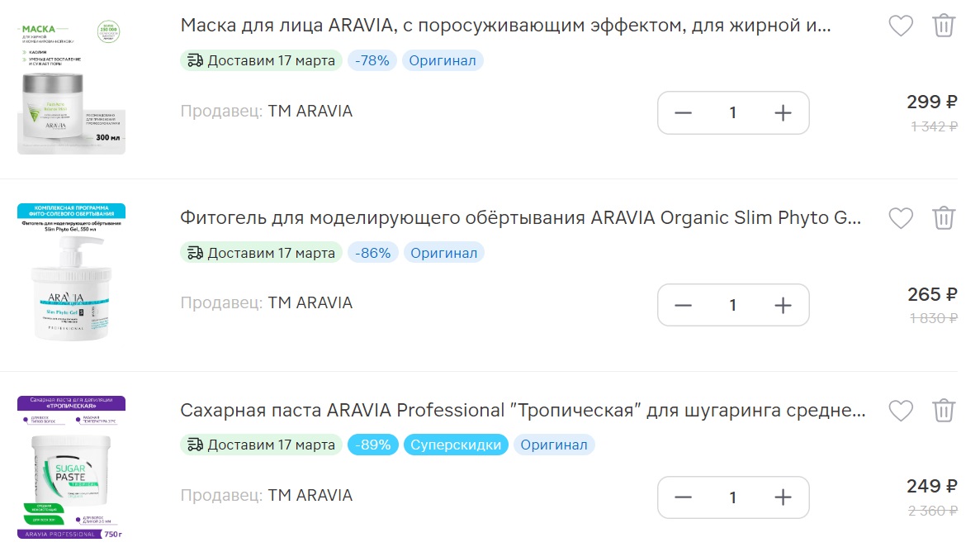
Task: Favorite the Slim Phyto Gel item
Action: [900, 218]
